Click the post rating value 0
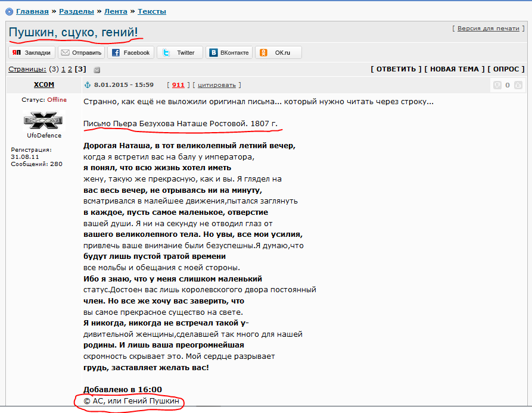Image resolution: width=532 pixels, height=413 pixels. coord(508,85)
